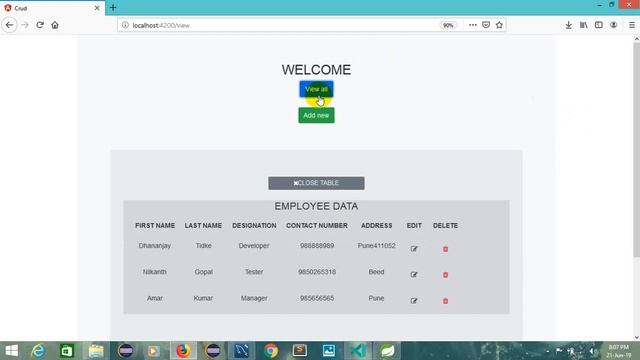The height and width of the screenshot is (360, 640).
Task: Open the Windows Start menu
Action: pos(11,351)
